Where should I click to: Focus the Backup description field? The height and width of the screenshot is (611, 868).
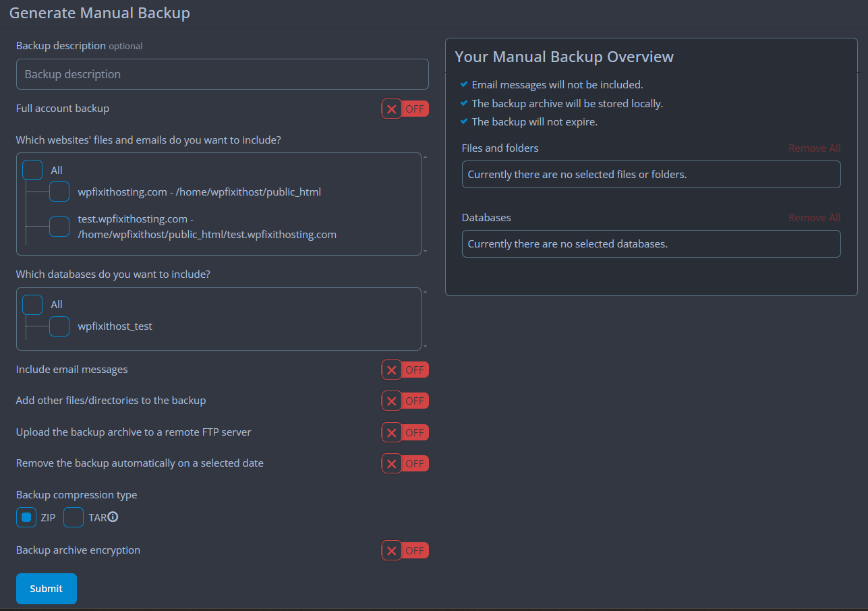coord(223,74)
